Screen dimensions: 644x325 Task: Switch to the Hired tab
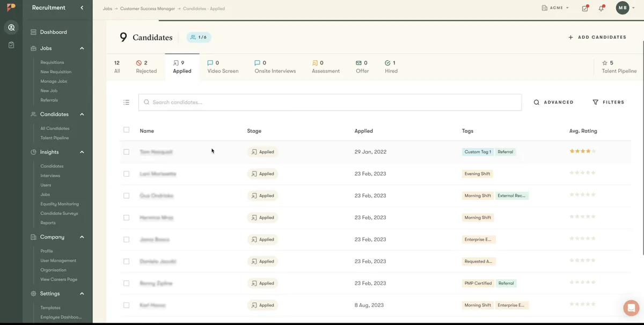pos(391,66)
